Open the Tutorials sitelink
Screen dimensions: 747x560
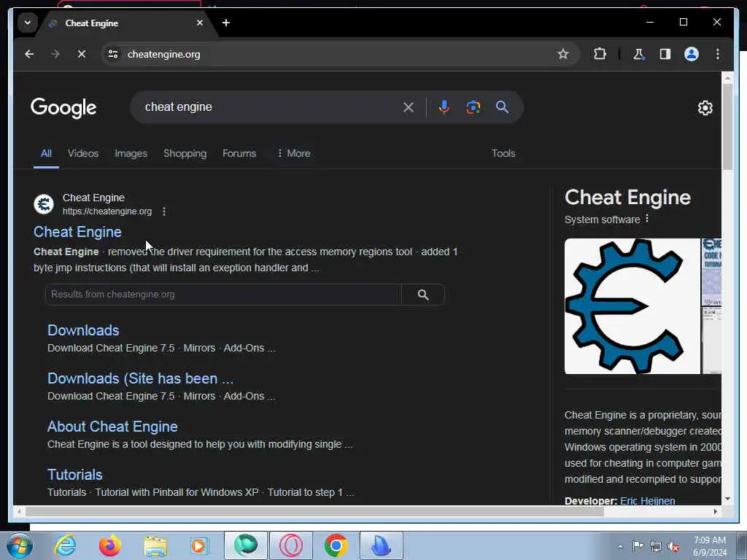click(75, 475)
